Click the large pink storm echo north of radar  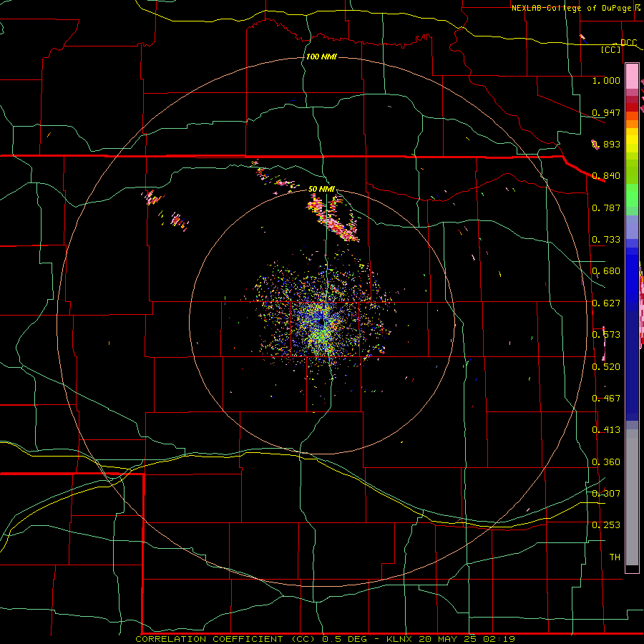pyautogui.click(x=333, y=218)
